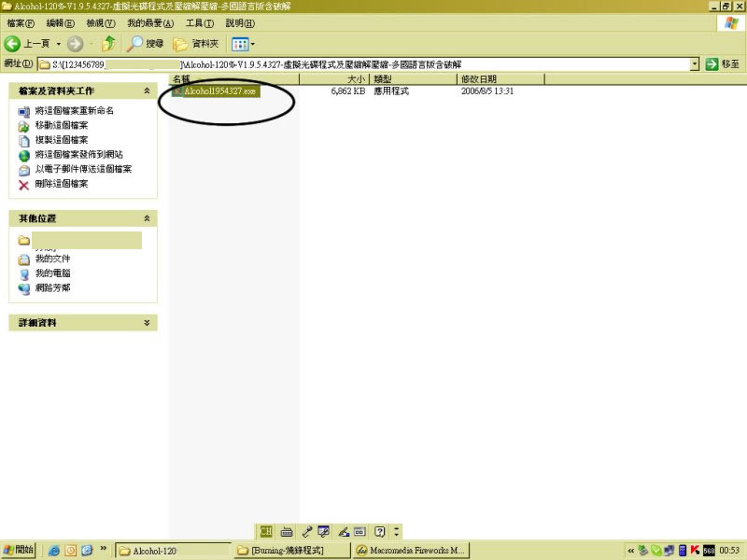Viewport: 747px width, 560px height.
Task: Open the view mode dropdown button
Action: pos(243,44)
